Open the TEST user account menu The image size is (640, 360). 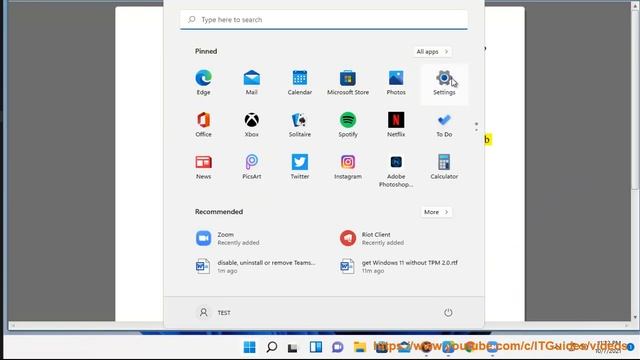pyautogui.click(x=214, y=313)
